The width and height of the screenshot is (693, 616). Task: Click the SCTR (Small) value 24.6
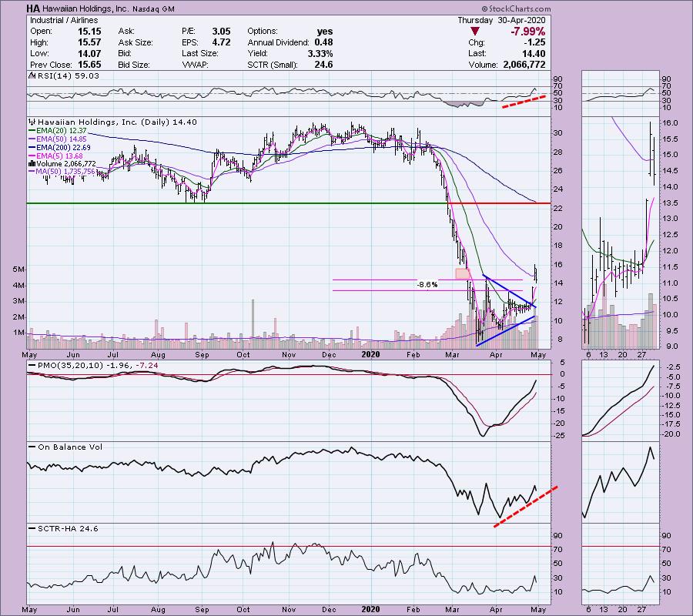click(x=323, y=65)
